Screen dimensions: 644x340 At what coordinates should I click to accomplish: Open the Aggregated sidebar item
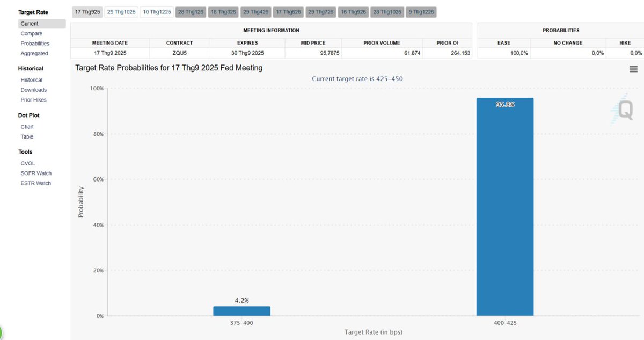click(34, 53)
